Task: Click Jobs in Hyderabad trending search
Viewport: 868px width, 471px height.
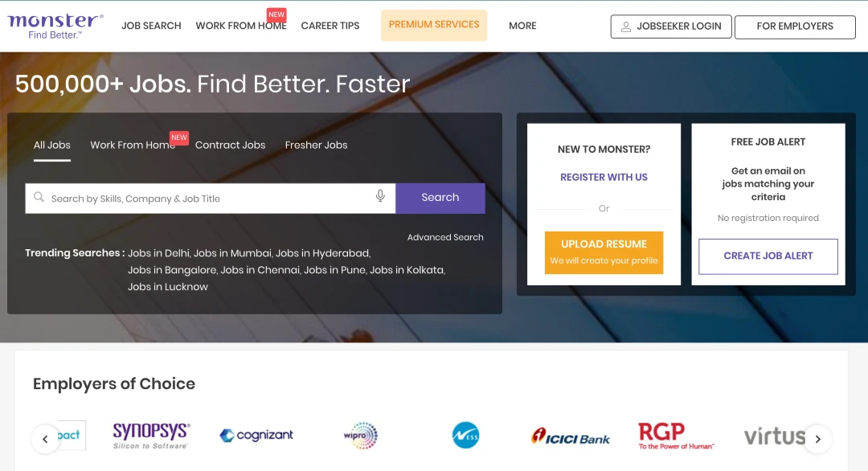Action: pyautogui.click(x=322, y=253)
